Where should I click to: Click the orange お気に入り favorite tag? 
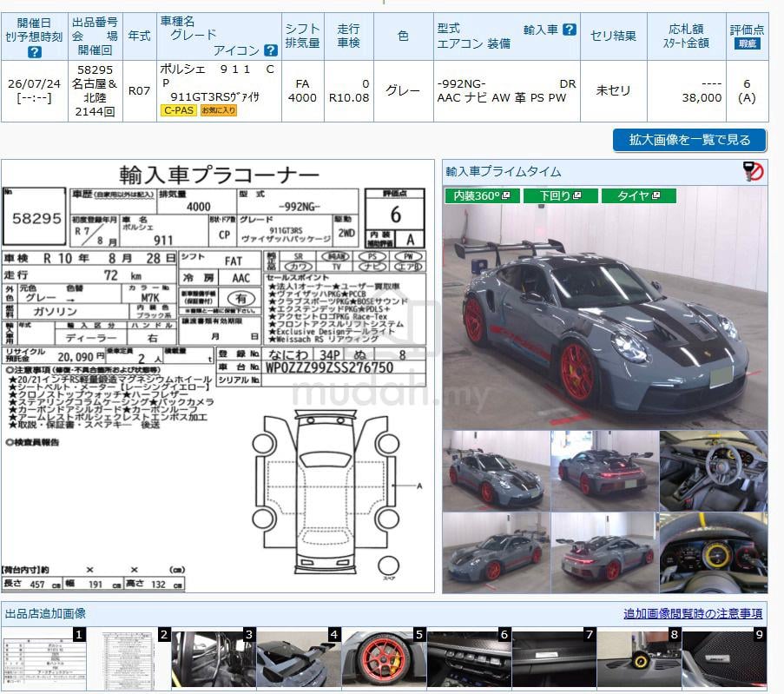(219, 110)
